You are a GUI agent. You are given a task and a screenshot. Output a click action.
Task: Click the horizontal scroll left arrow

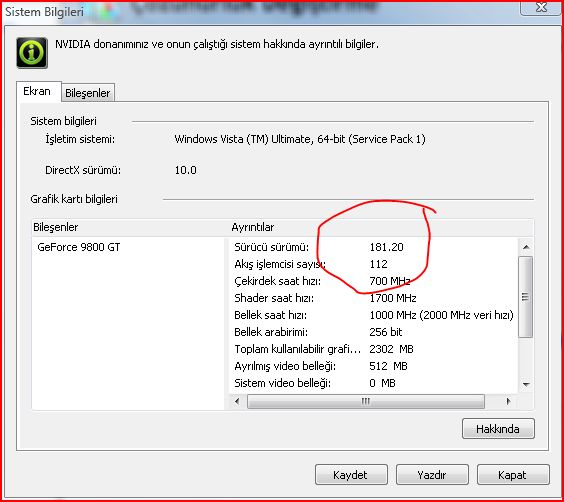point(237,401)
